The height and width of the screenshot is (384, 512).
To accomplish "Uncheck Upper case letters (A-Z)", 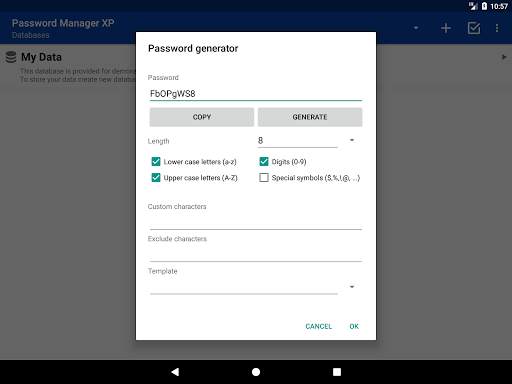I will click(x=156, y=178).
